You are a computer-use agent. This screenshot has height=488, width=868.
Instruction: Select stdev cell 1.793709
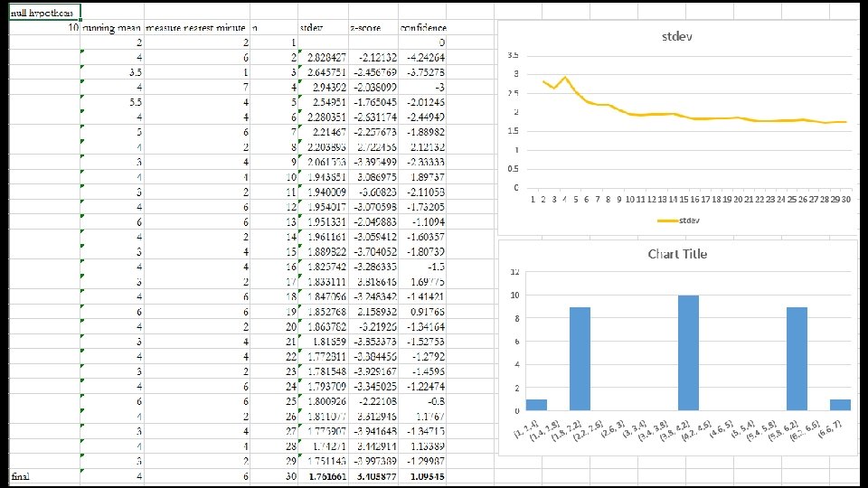(x=323, y=386)
